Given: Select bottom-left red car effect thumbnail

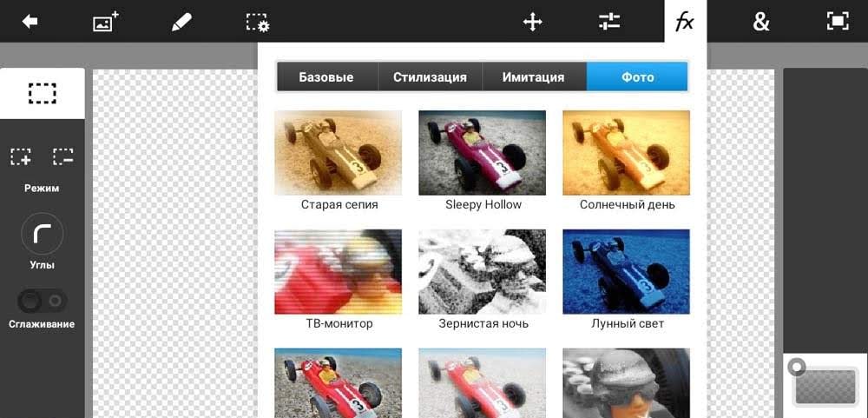Looking at the screenshot, I should pyautogui.click(x=339, y=383).
